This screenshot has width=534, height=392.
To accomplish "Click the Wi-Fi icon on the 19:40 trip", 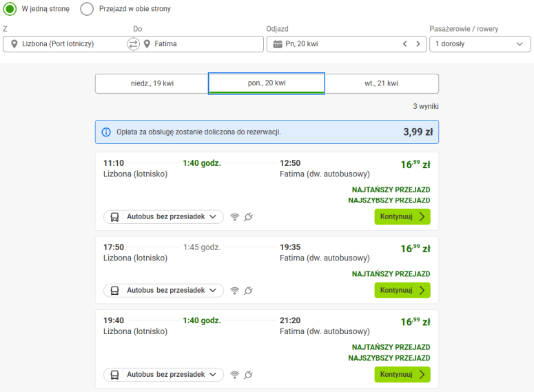I will (235, 375).
